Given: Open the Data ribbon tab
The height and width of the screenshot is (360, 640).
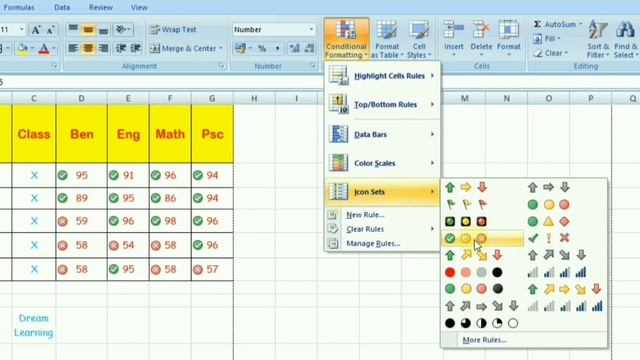Looking at the screenshot, I should coord(62,7).
